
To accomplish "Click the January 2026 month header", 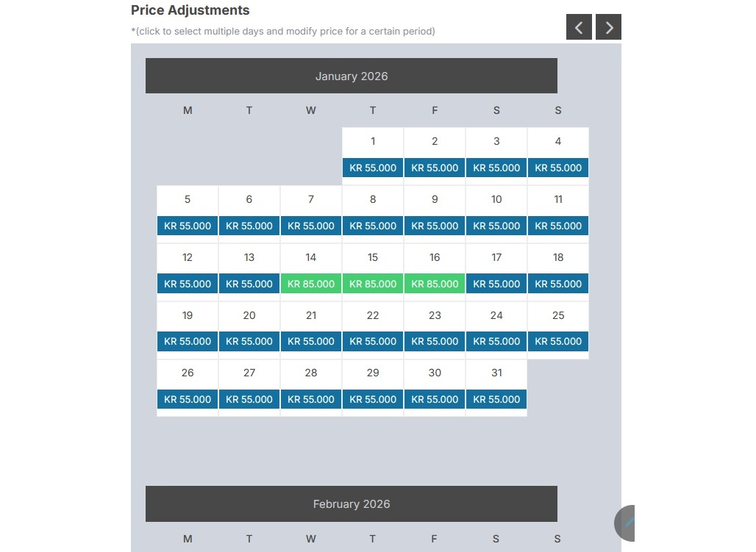I will [352, 76].
